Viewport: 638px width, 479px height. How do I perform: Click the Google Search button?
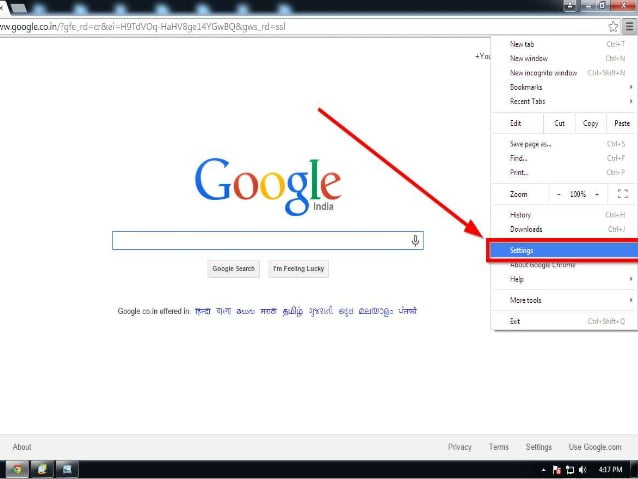[234, 269]
